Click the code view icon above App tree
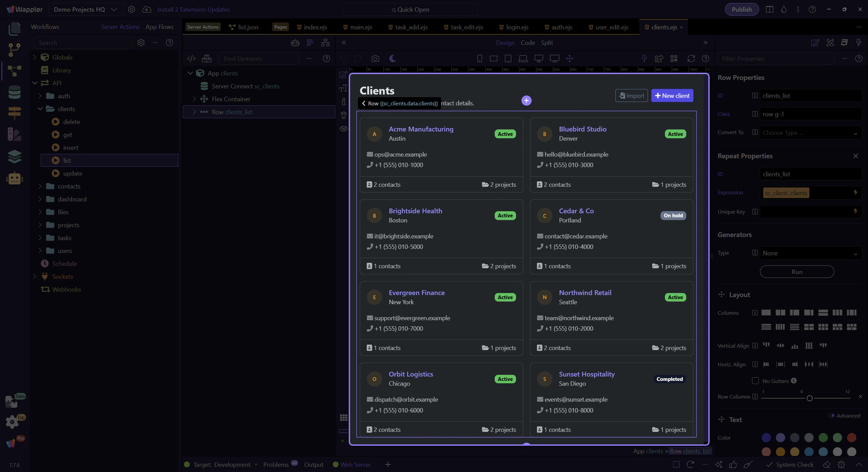The height and width of the screenshot is (472, 868). pyautogui.click(x=191, y=59)
